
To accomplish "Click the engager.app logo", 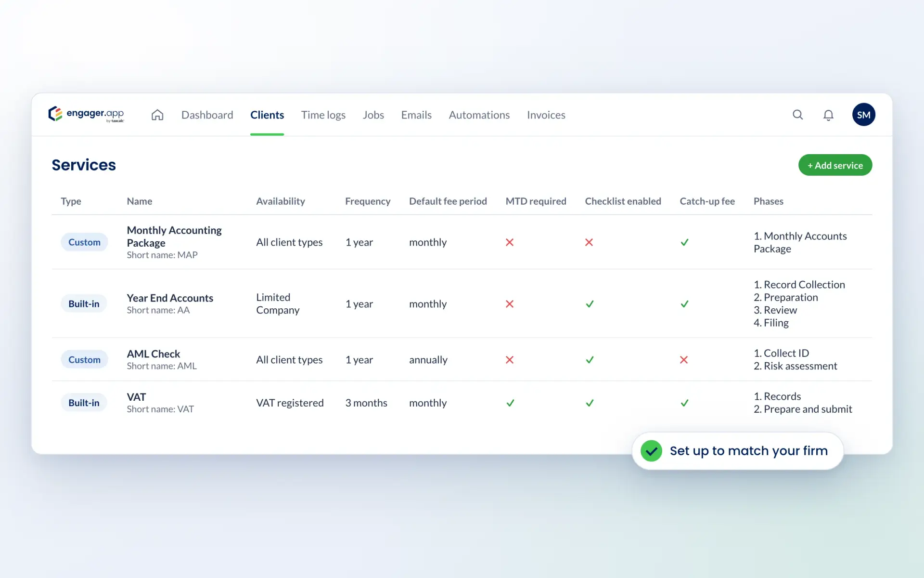I will click(x=86, y=114).
